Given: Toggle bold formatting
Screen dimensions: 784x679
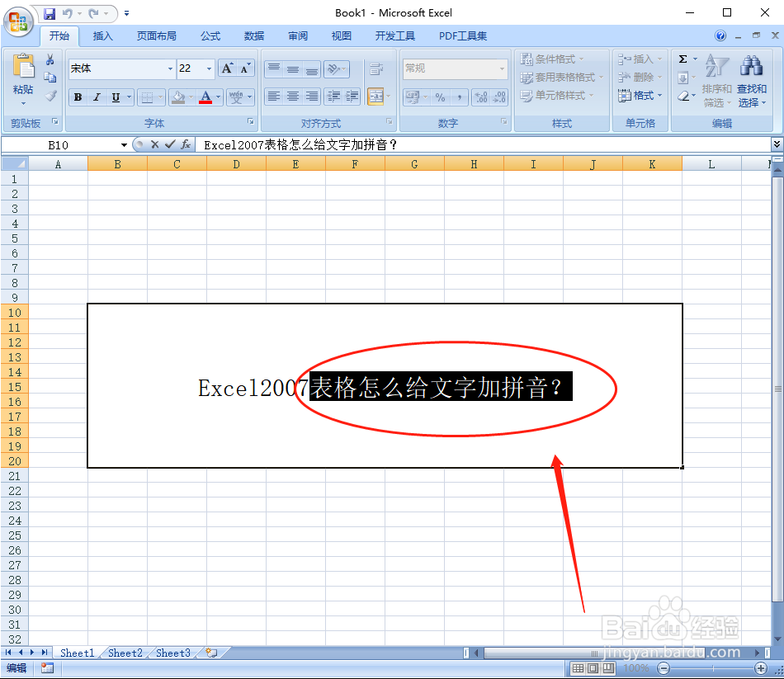Looking at the screenshot, I should click(78, 97).
